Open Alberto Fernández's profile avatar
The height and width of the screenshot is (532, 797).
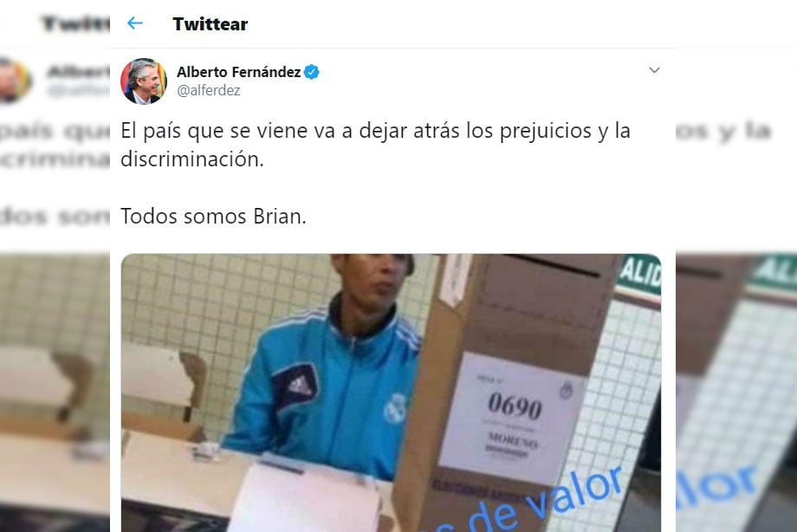pos(143,81)
